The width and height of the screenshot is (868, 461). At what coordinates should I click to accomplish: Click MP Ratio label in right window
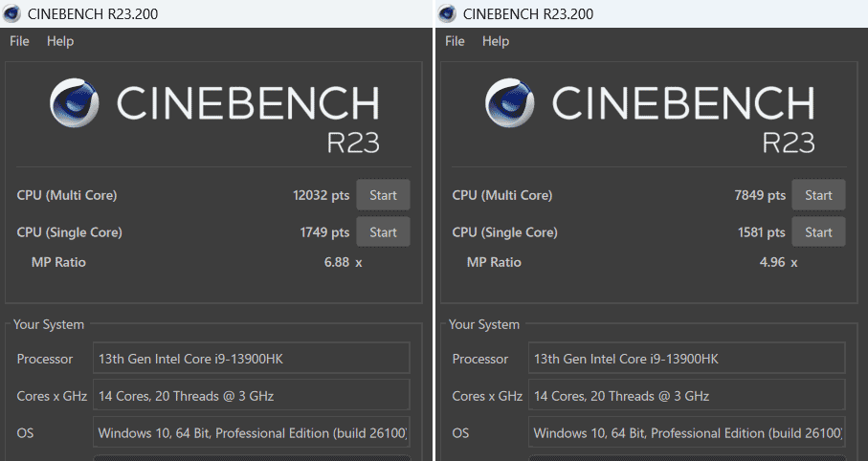494,262
